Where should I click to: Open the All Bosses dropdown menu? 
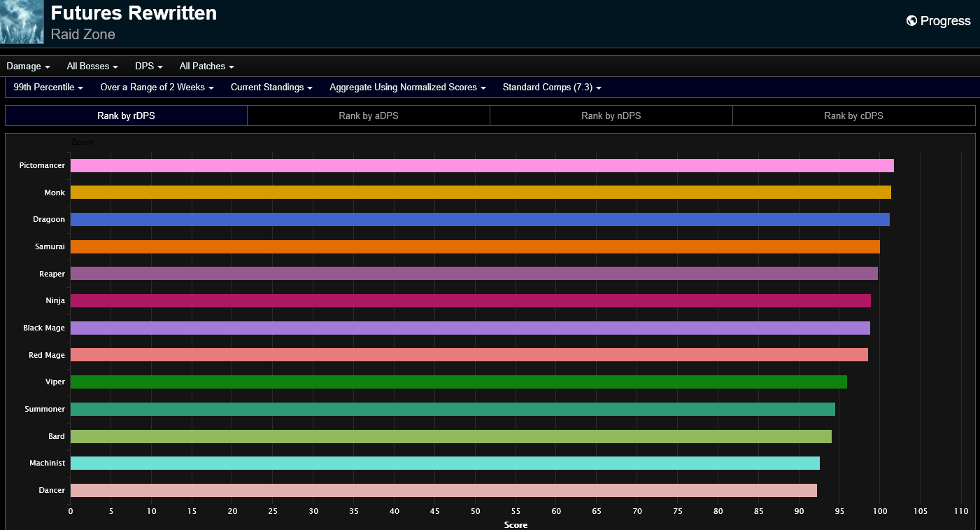coord(92,67)
